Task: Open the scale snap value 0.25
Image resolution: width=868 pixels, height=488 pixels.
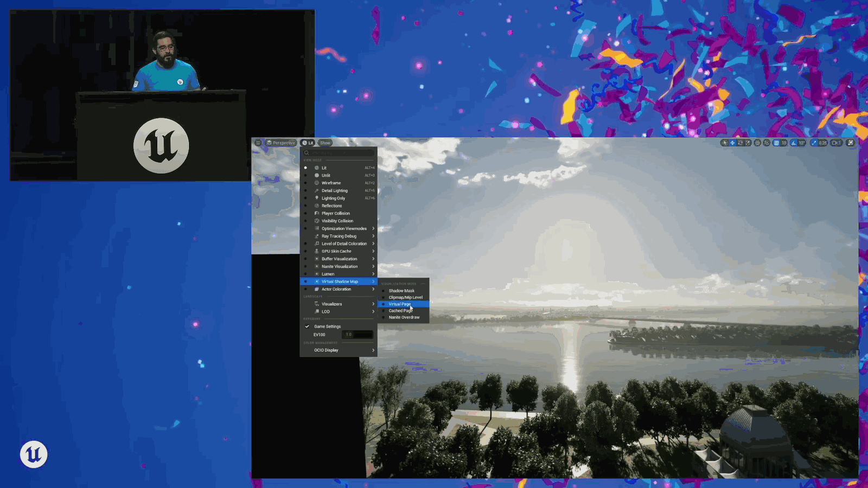Action: coord(822,143)
